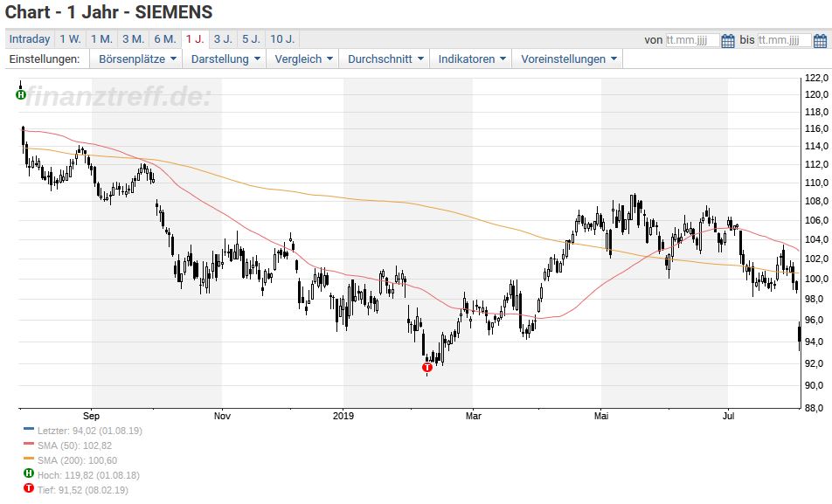Open the 10 J. long-term chart tab
The height and width of the screenshot is (504, 832).
[282, 39]
